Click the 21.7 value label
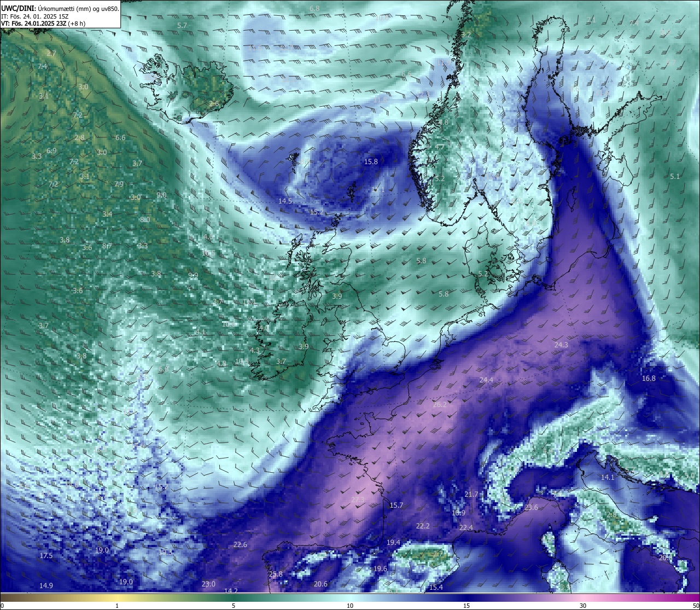700x610 pixels. click(x=471, y=494)
